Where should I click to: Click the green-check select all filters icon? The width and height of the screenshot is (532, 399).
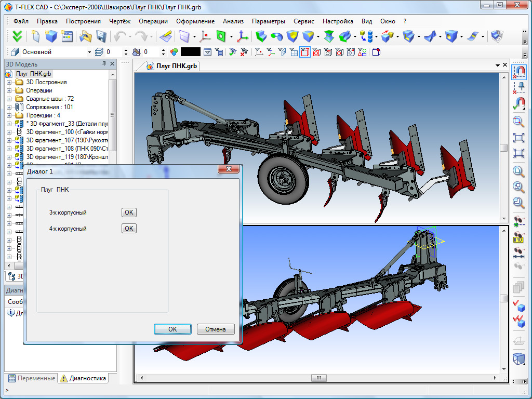point(233,52)
